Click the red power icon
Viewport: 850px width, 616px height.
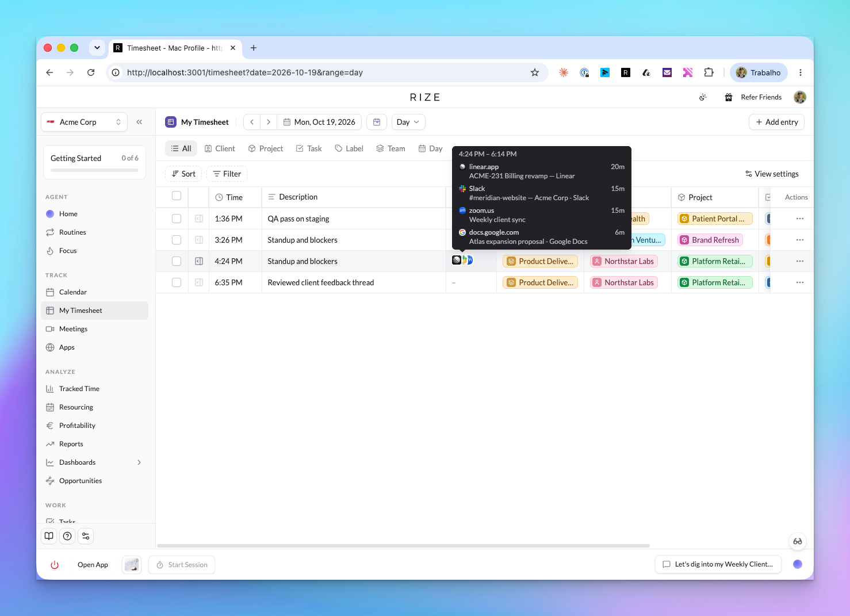55,565
